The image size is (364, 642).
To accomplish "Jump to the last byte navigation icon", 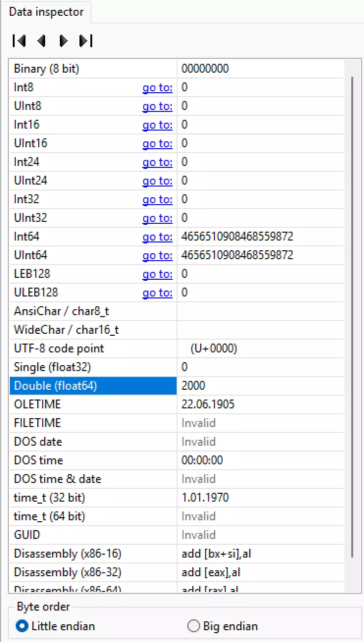I will click(86, 41).
